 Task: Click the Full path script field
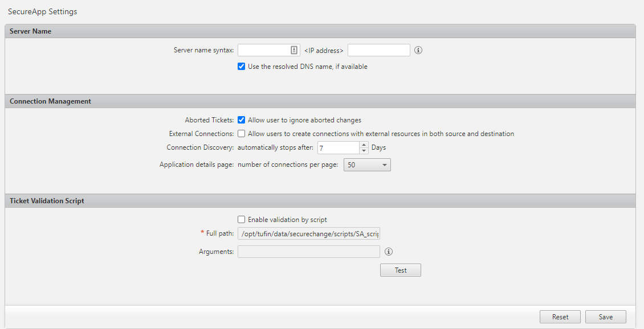point(309,234)
